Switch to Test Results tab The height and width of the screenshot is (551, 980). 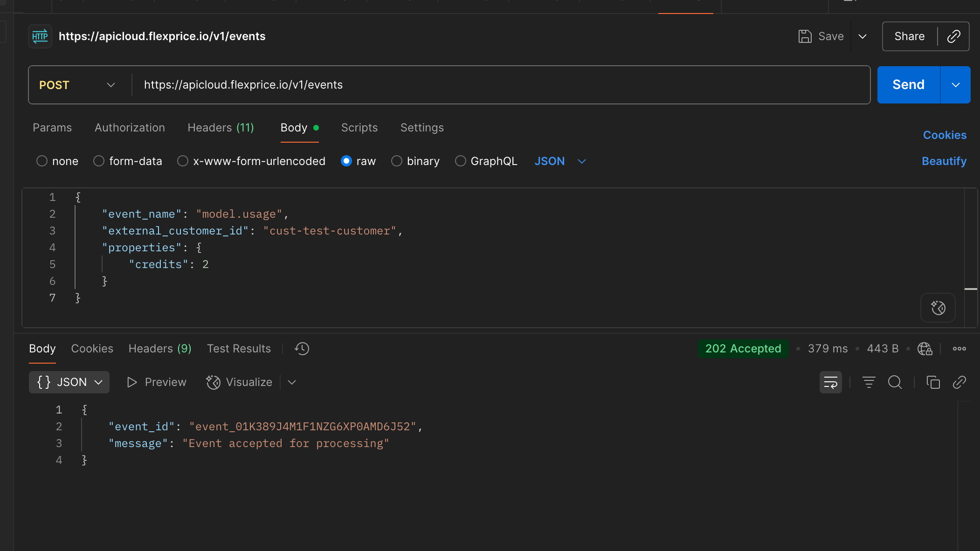pos(239,349)
